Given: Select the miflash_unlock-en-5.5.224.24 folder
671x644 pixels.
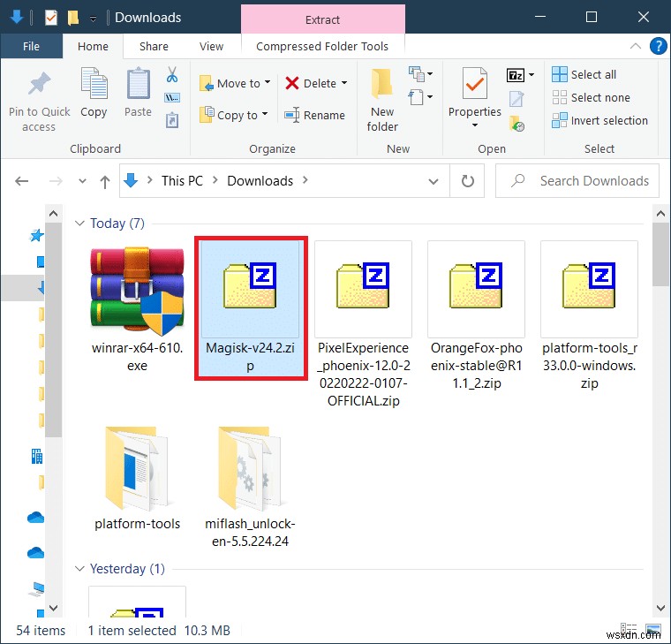Looking at the screenshot, I should pos(251,488).
